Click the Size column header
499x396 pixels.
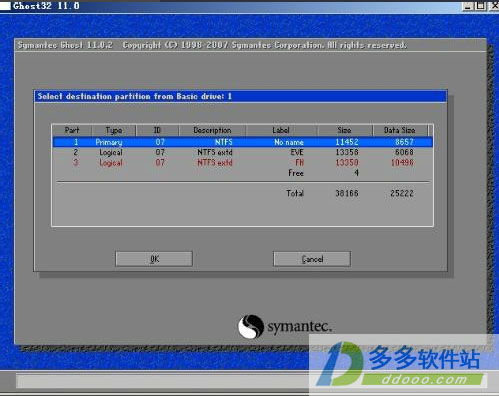coord(344,130)
